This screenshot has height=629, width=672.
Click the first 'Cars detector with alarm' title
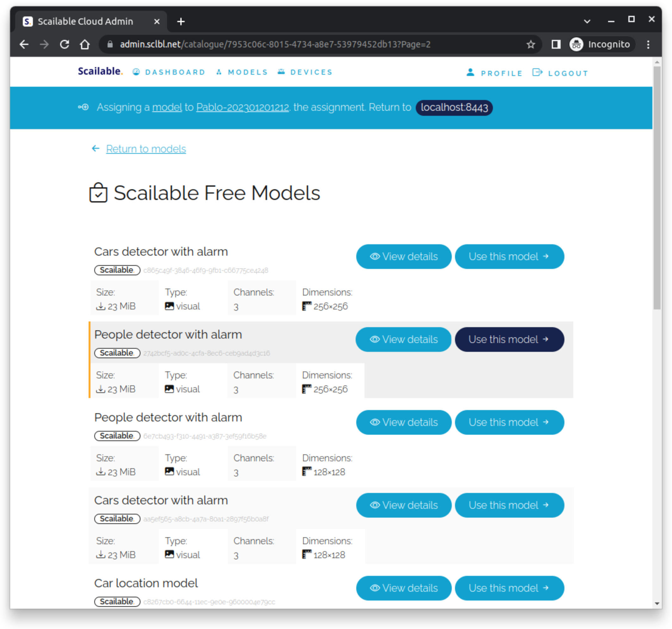click(x=161, y=252)
